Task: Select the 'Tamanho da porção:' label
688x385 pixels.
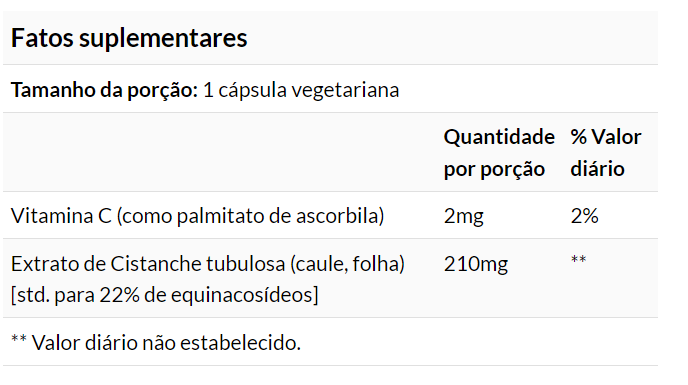Action: coord(104,90)
